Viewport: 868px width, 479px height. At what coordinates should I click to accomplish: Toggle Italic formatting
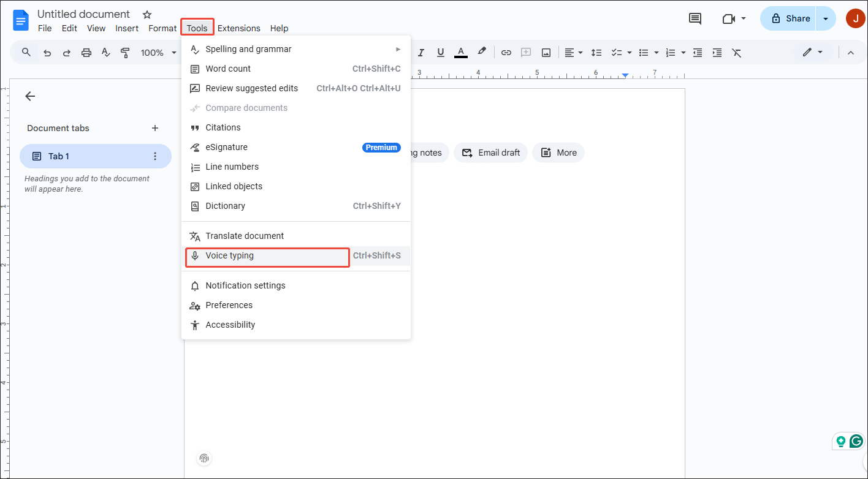[x=421, y=52]
